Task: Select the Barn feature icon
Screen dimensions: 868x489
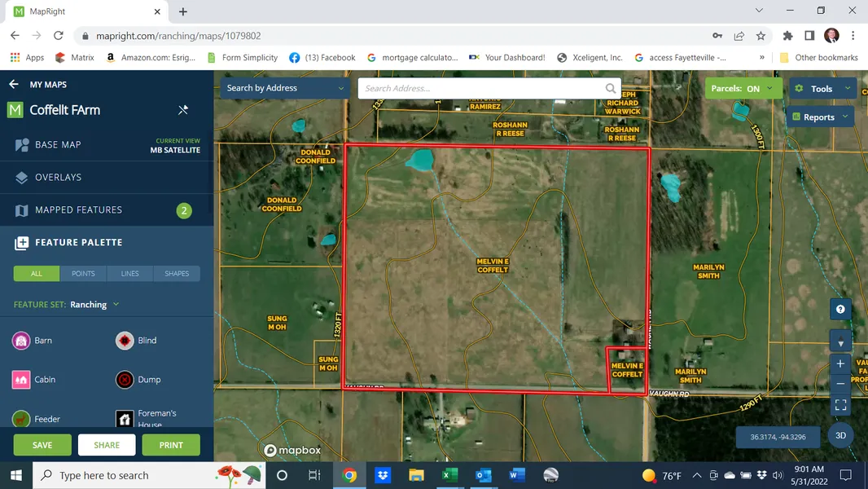Action: pos(22,341)
